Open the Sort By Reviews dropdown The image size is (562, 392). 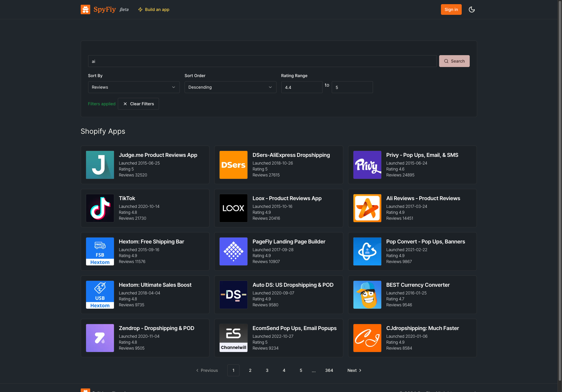tap(134, 87)
